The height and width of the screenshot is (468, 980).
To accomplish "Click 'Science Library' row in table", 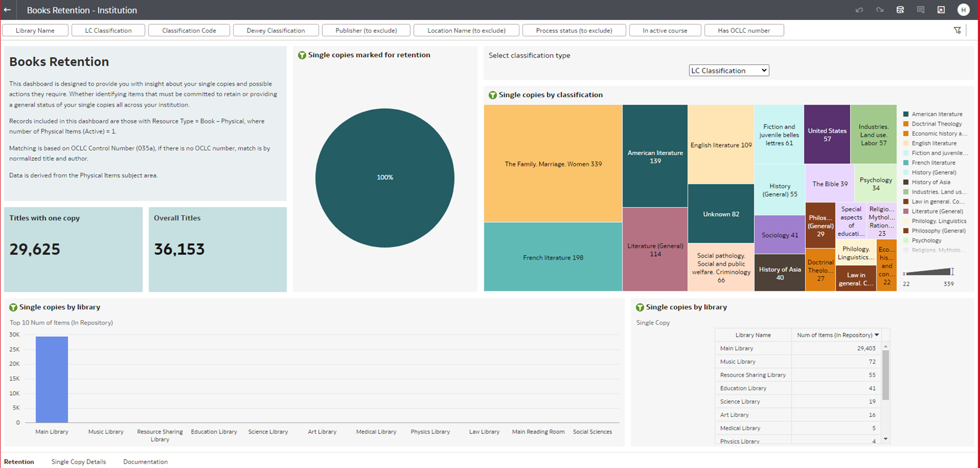I will point(798,402).
